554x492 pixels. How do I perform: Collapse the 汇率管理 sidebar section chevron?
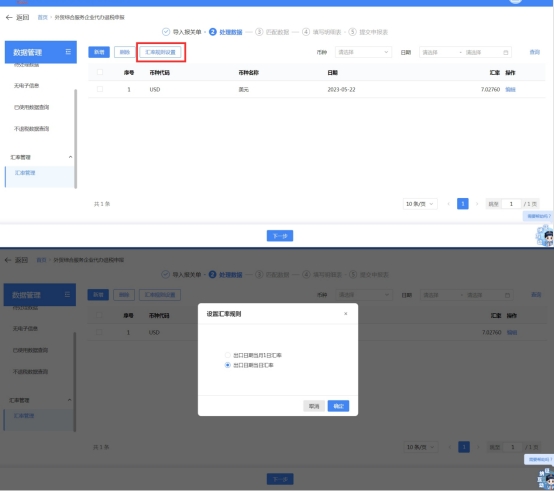[x=70, y=157]
